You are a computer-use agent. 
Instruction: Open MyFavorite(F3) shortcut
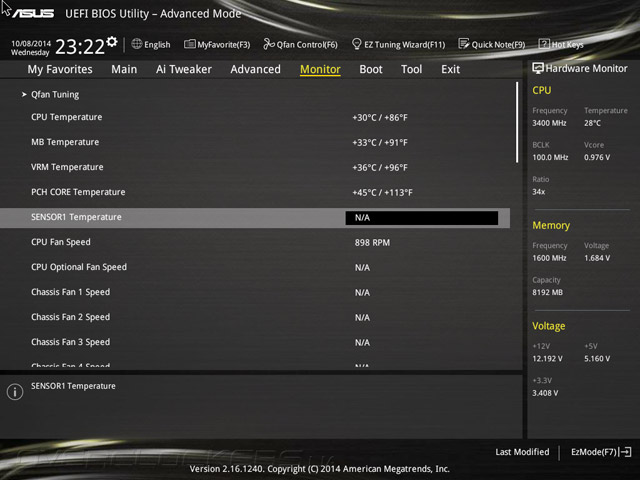click(224, 44)
